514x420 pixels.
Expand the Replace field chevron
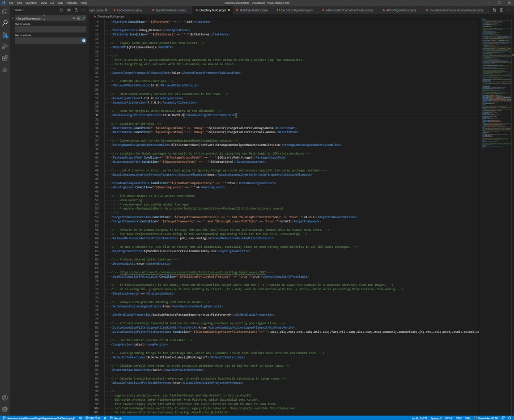13,18
